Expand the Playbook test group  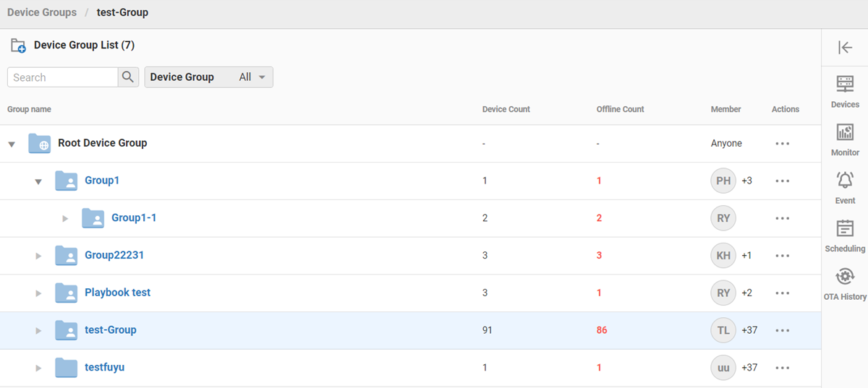pyautogui.click(x=38, y=293)
